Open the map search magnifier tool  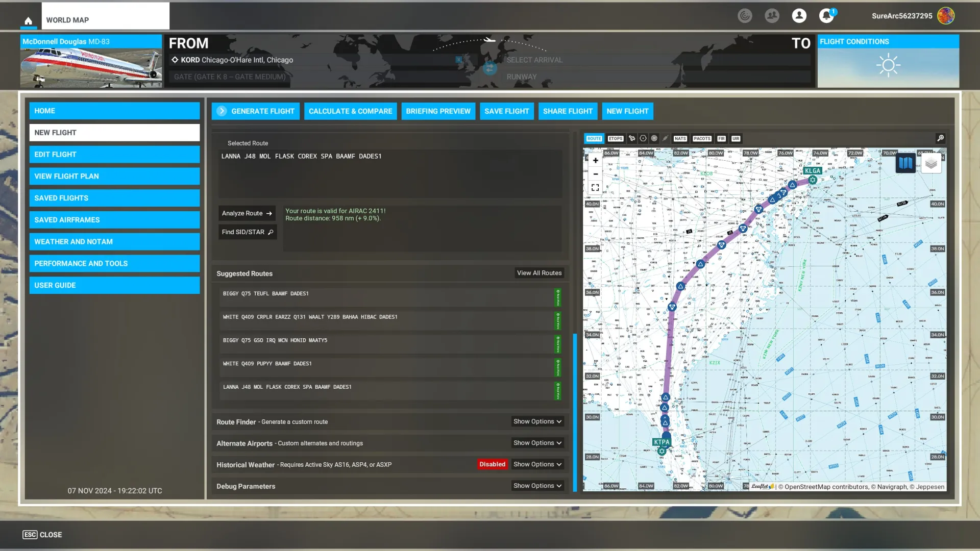[940, 138]
